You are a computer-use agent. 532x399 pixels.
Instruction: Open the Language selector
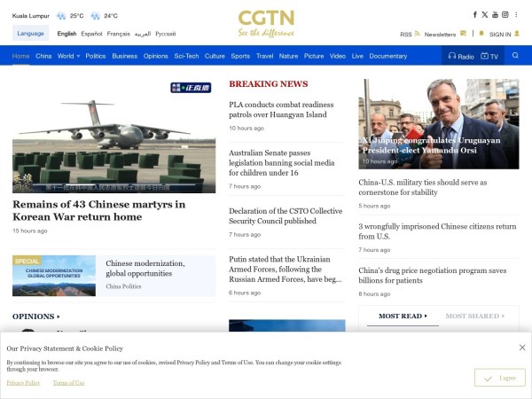click(30, 34)
